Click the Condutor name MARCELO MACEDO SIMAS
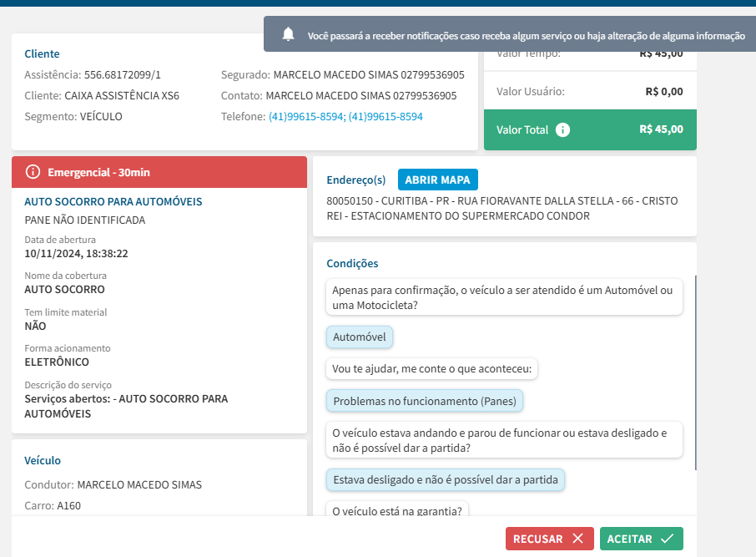The image size is (756, 557). click(139, 484)
